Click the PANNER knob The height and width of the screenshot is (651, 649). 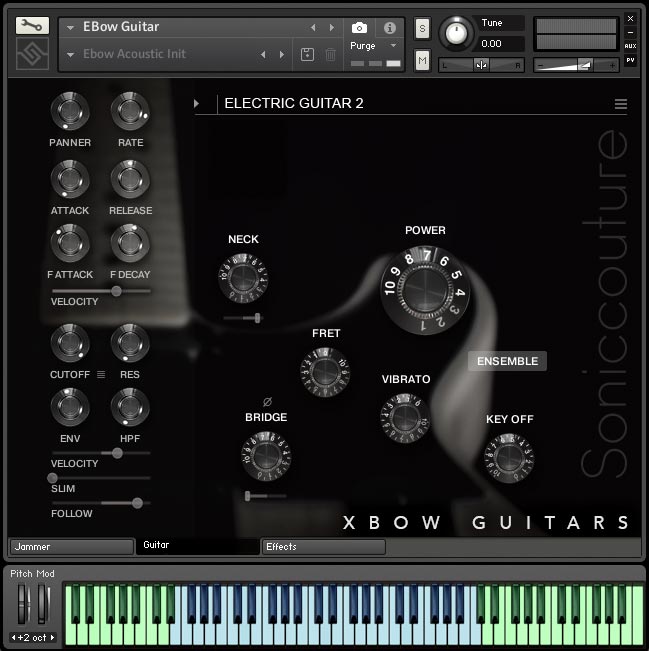click(x=70, y=111)
